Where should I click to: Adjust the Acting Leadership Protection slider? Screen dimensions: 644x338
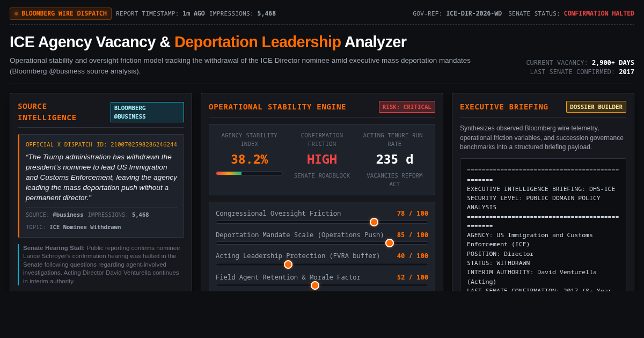322,264
